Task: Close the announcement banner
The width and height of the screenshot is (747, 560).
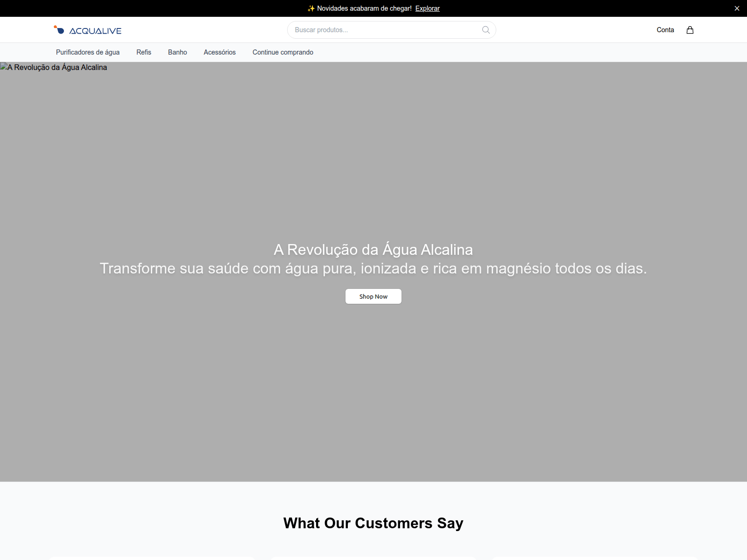Action: (737, 8)
